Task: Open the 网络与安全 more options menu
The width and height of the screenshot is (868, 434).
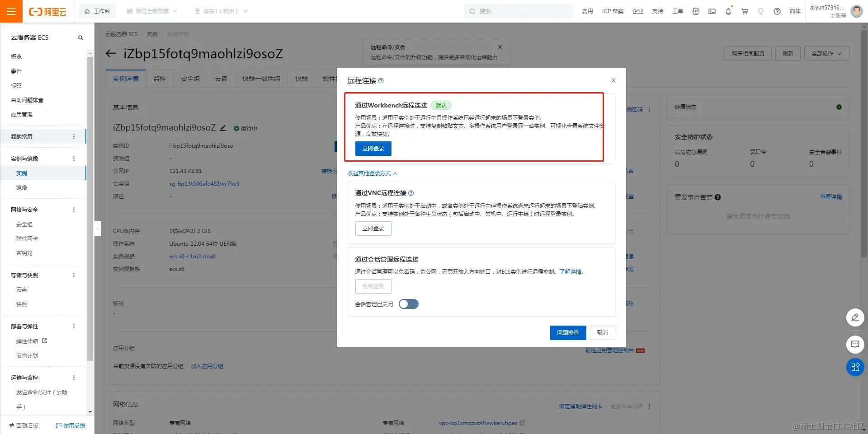Action: click(74, 210)
